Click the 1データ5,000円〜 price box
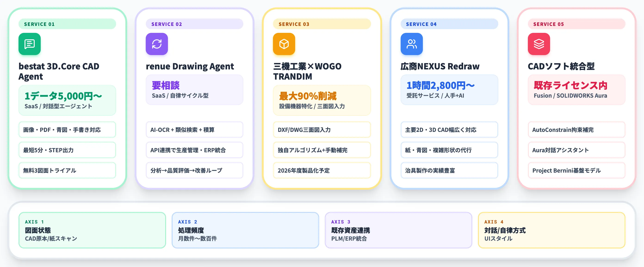This screenshot has width=644, height=267. click(67, 100)
